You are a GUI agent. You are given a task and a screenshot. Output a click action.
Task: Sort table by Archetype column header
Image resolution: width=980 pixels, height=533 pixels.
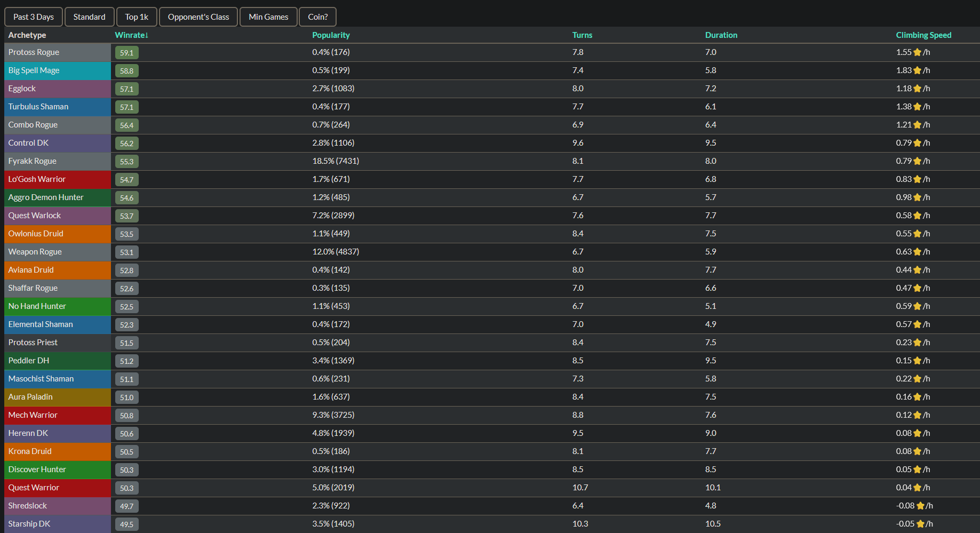click(x=27, y=35)
